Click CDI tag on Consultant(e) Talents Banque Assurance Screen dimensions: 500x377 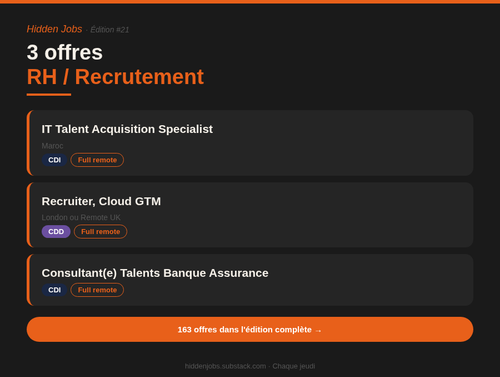[x=54, y=290]
